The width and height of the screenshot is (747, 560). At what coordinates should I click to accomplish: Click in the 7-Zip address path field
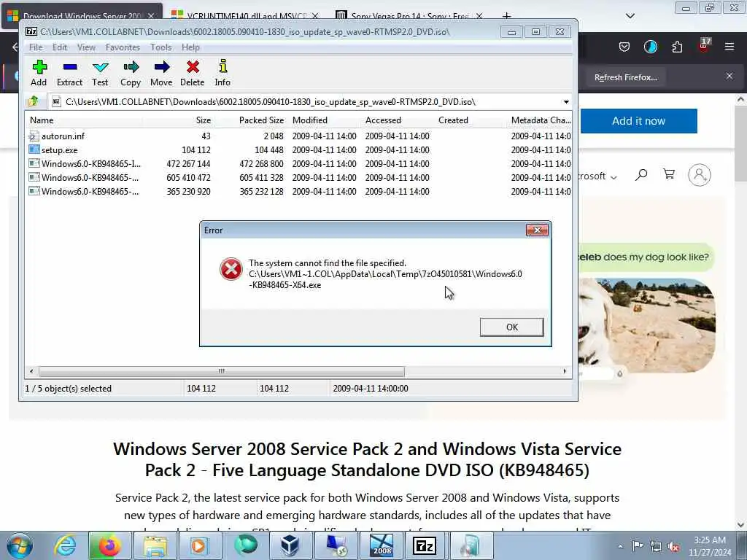click(x=305, y=102)
